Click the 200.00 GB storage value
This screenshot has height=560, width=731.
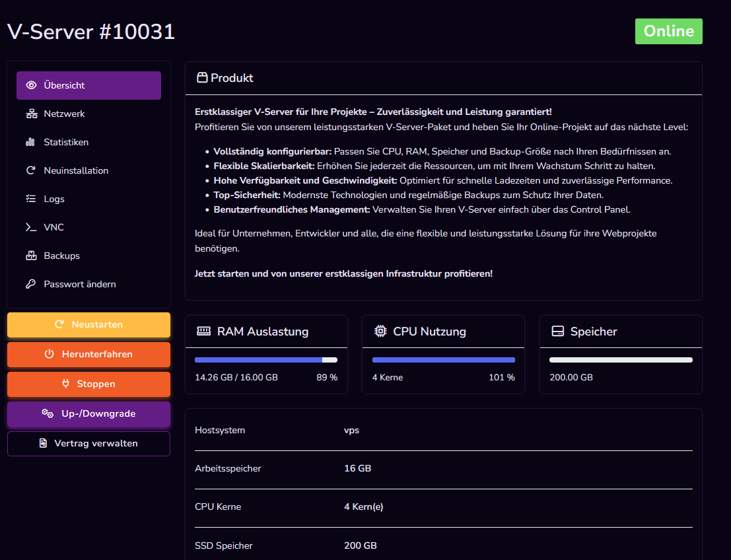coord(571,377)
